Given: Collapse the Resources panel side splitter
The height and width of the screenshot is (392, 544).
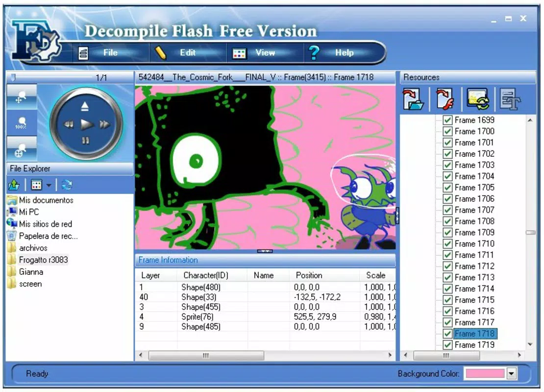Looking at the screenshot, I should point(397,216).
